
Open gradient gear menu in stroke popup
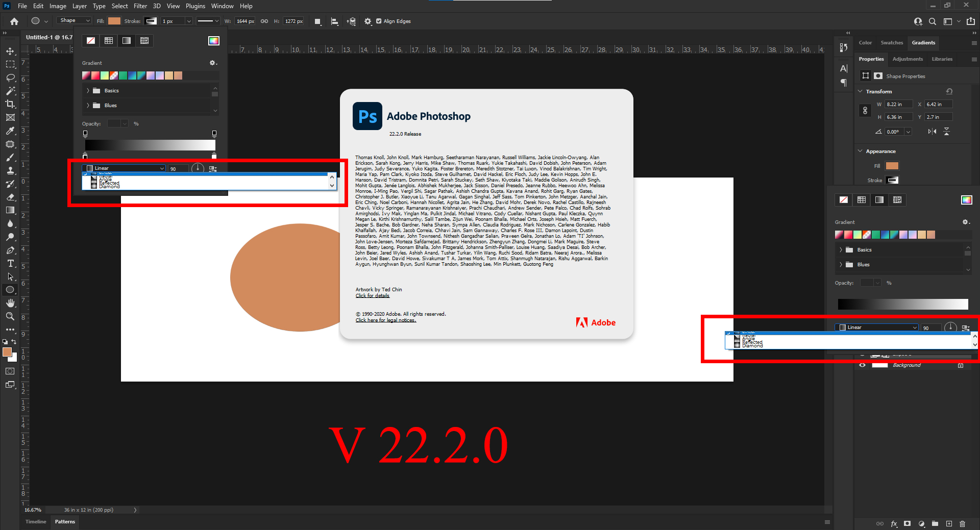(213, 63)
